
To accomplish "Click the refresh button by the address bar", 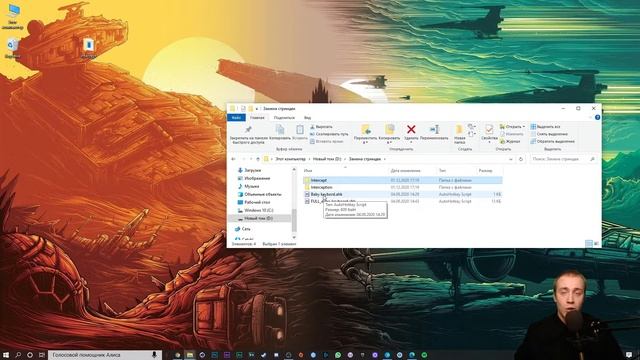I will point(520,159).
